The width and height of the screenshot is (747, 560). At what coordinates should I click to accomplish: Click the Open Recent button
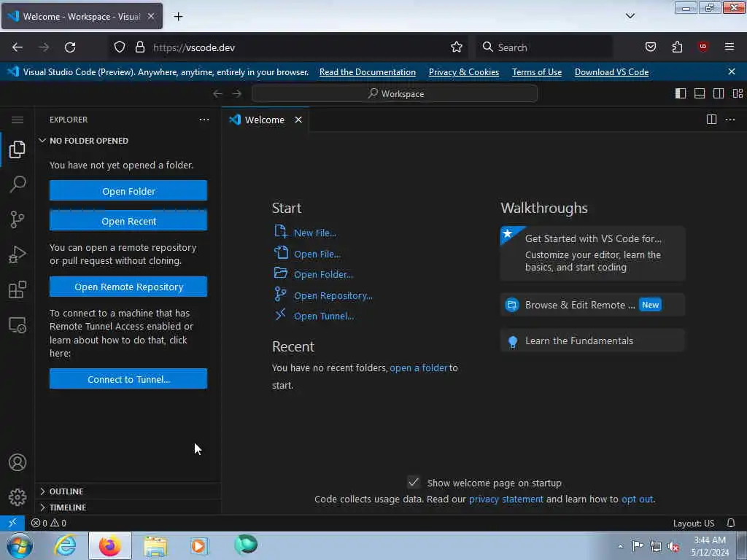pyautogui.click(x=128, y=221)
